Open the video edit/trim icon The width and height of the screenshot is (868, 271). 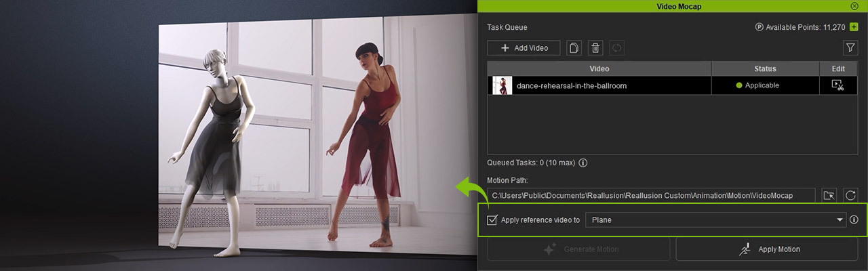pos(837,85)
